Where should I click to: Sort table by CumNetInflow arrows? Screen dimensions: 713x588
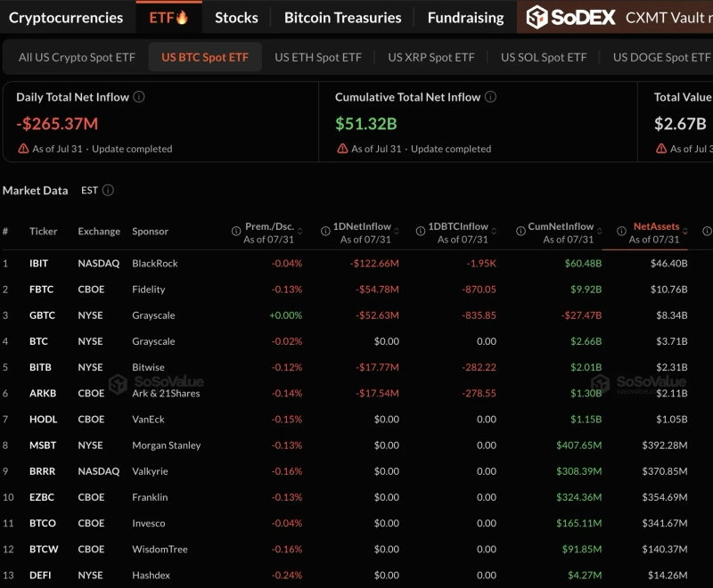tap(599, 232)
